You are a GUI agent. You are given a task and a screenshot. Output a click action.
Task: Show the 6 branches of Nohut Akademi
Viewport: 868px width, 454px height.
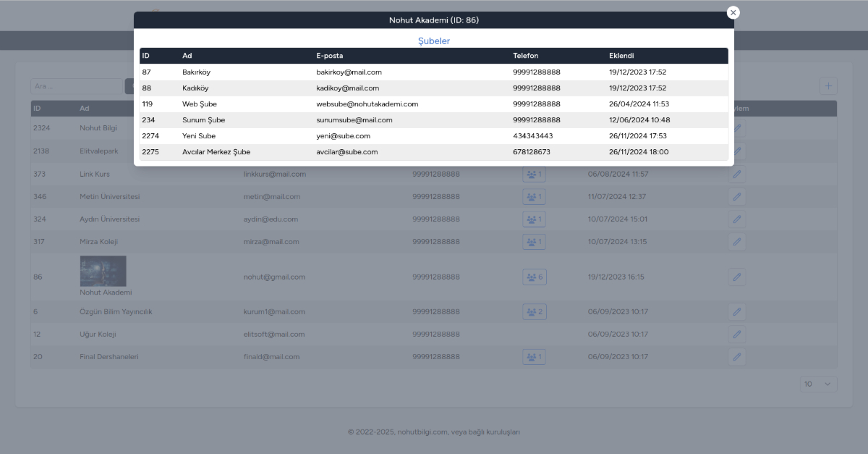[x=535, y=277]
